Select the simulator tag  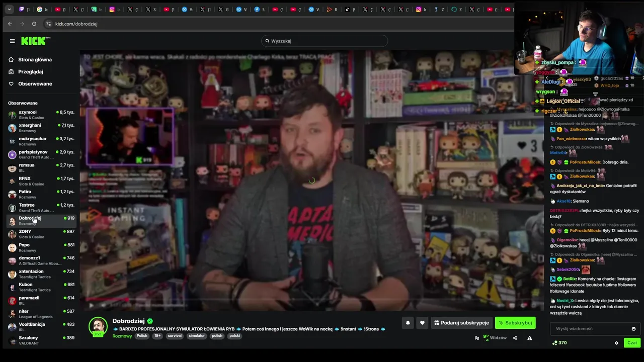tap(197, 336)
